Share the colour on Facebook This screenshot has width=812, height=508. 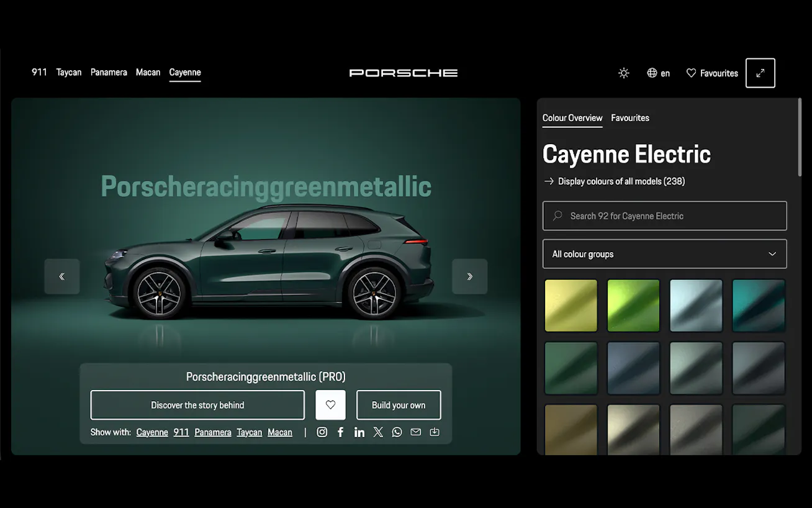(x=340, y=432)
